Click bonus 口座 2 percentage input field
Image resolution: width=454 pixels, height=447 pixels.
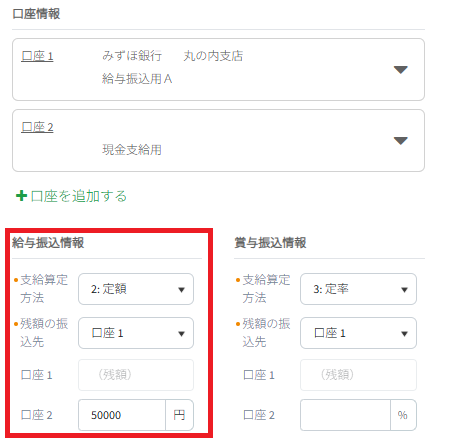tap(345, 415)
